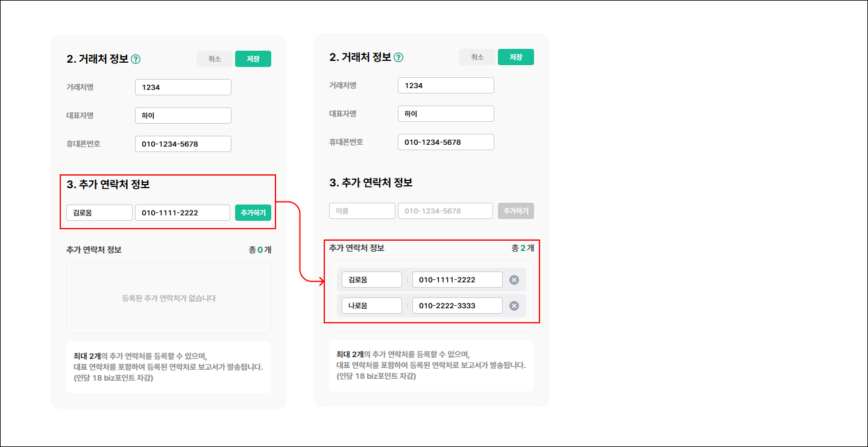The height and width of the screenshot is (447, 868).
Task: Click 저장 in the right card
Action: (515, 57)
